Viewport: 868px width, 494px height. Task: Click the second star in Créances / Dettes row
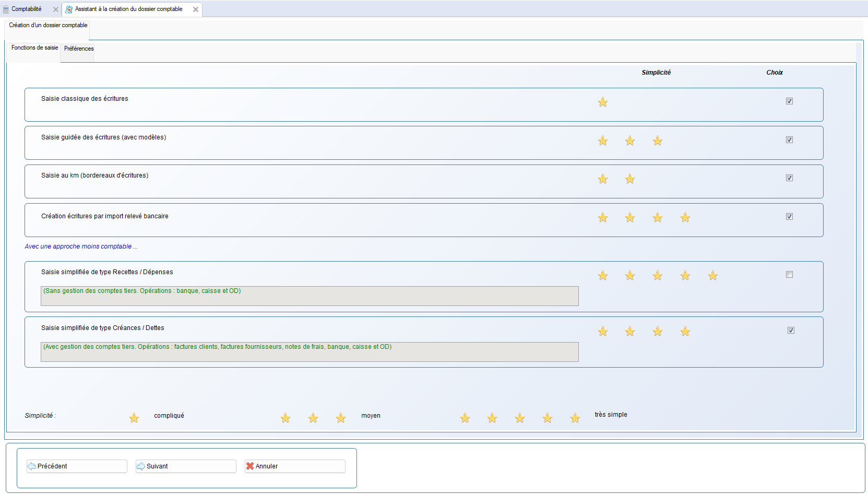pyautogui.click(x=630, y=331)
